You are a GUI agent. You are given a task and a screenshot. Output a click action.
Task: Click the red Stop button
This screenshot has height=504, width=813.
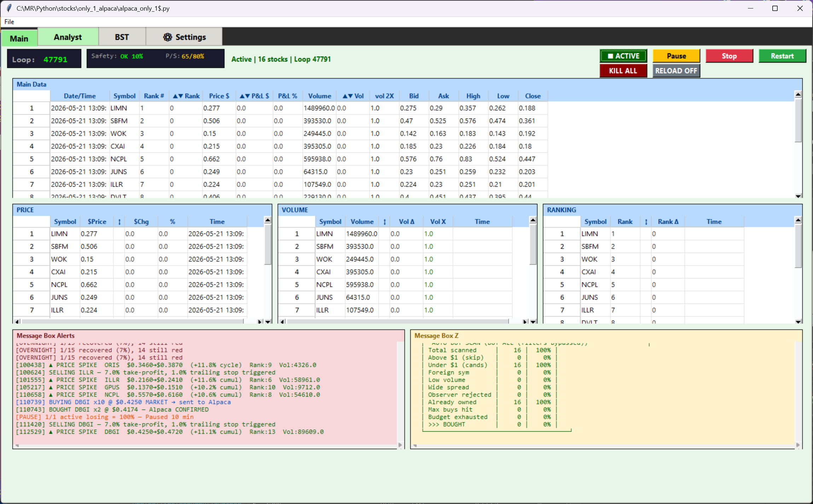point(729,56)
